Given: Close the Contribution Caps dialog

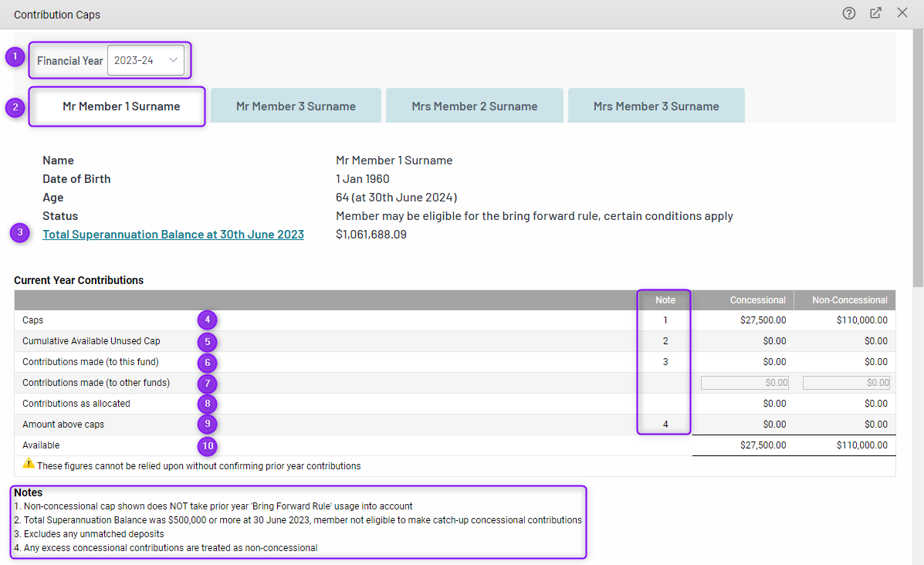Looking at the screenshot, I should coord(902,13).
